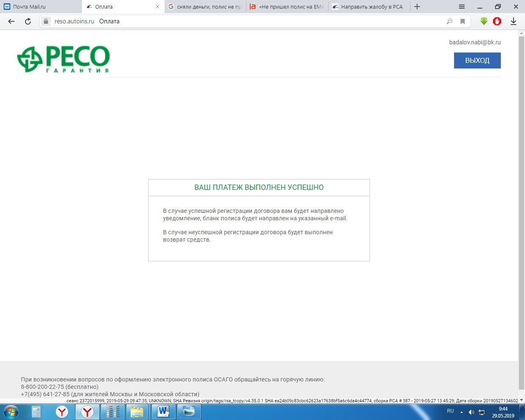Switch to the Почта Mail.ru tab

(41, 7)
